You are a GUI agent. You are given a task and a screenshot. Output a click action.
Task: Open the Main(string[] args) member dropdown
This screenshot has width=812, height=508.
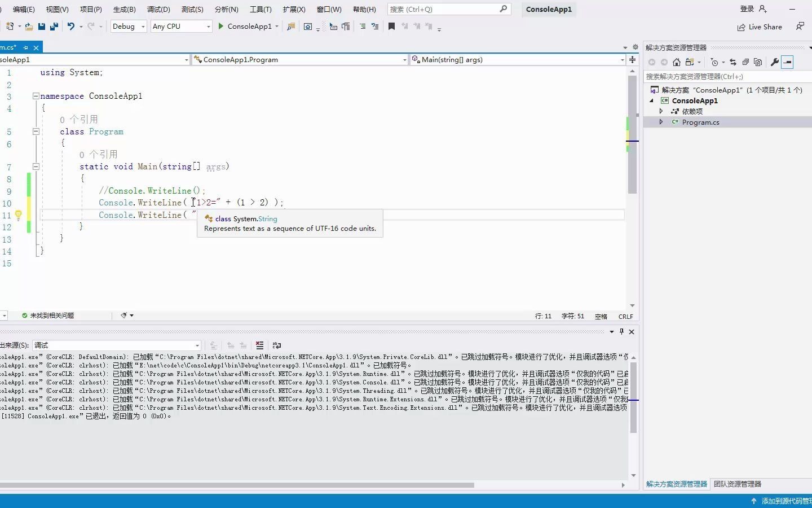[518, 60]
